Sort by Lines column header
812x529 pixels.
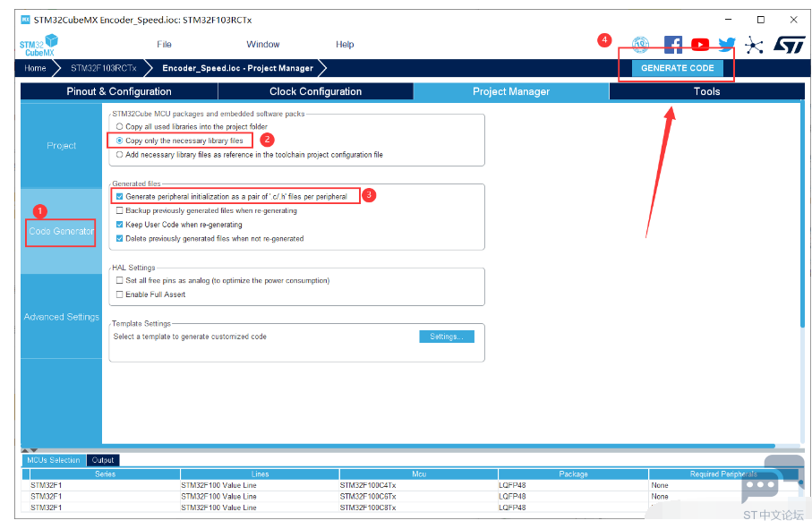pyautogui.click(x=260, y=474)
